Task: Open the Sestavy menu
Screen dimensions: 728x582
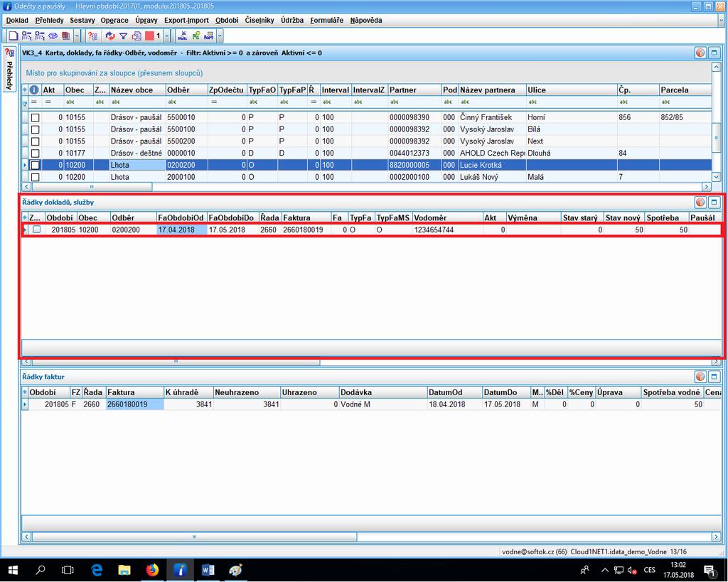Action: coord(82,21)
